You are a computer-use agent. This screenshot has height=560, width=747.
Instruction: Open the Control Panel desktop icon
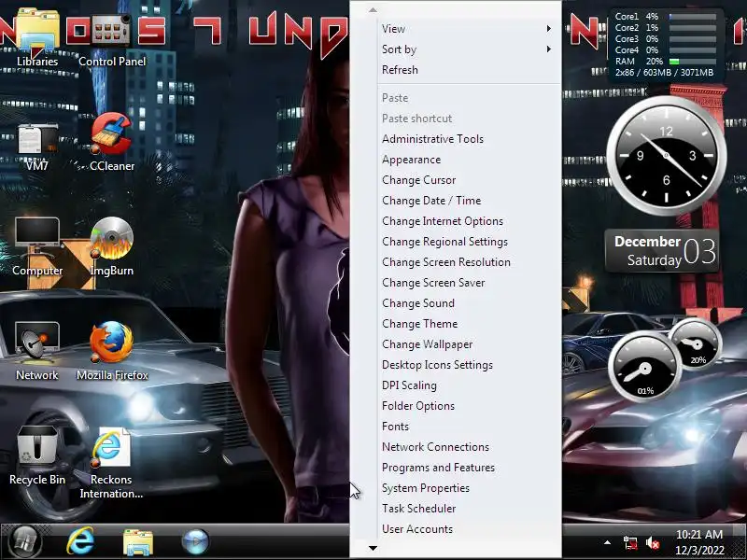(112, 40)
